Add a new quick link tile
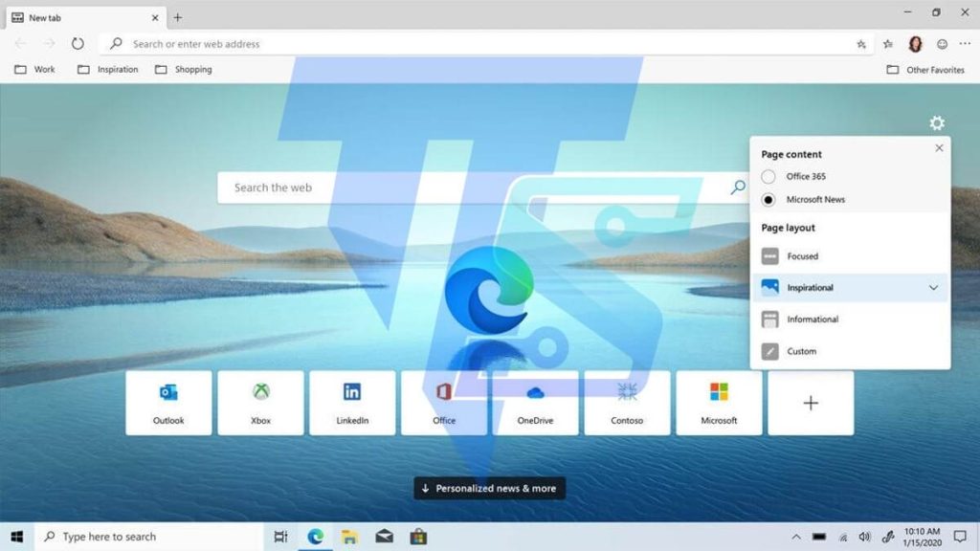Screen dimensions: 980x551 pyautogui.click(x=811, y=403)
